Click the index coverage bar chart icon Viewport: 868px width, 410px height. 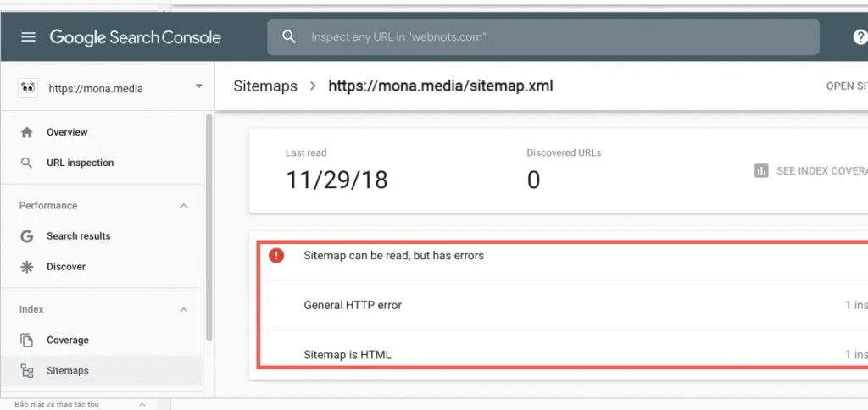[x=761, y=171]
